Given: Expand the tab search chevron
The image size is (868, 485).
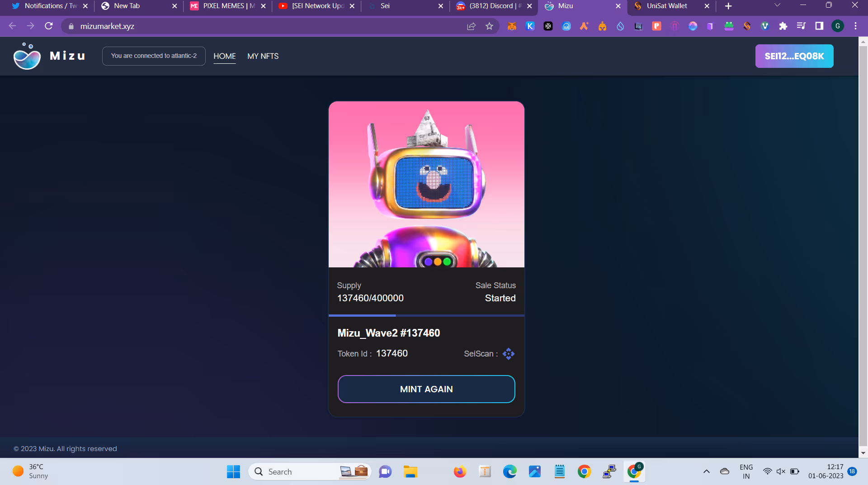Looking at the screenshot, I should 777,6.
